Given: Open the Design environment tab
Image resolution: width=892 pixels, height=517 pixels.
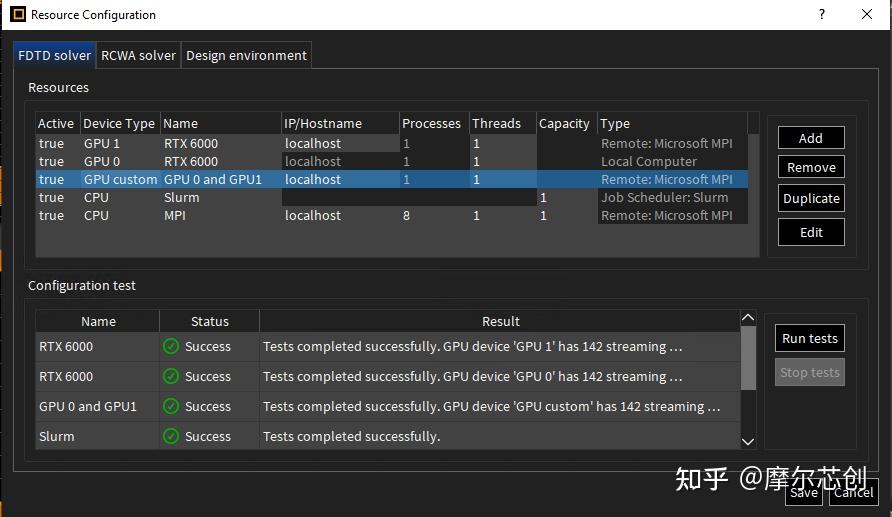Looking at the screenshot, I should point(246,56).
